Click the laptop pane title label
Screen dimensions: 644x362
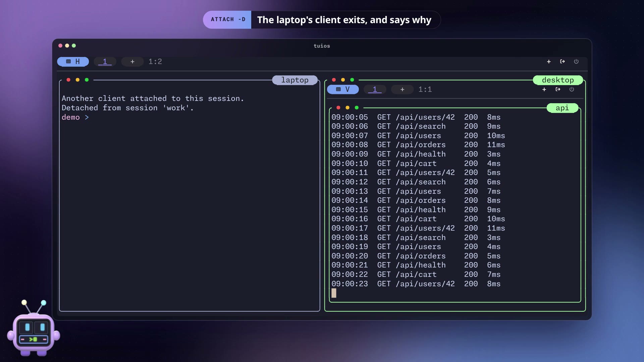pos(295,80)
